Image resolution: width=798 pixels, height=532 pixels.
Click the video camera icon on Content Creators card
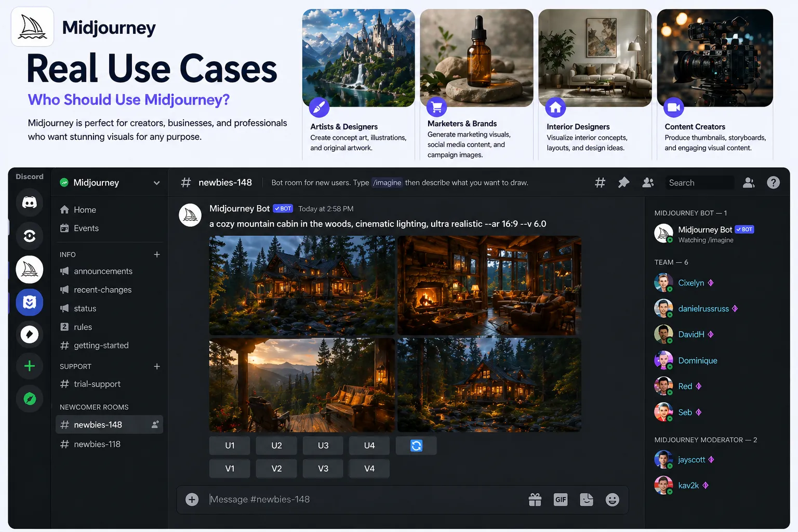674,108
